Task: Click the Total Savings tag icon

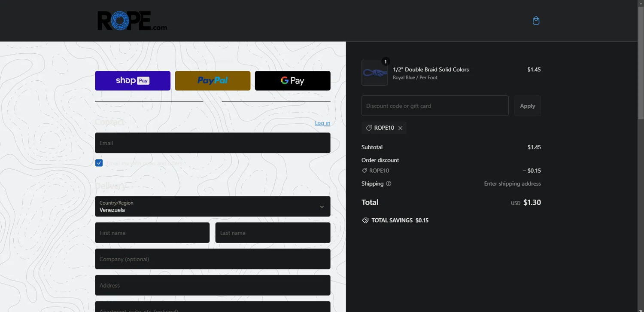Action: click(365, 220)
